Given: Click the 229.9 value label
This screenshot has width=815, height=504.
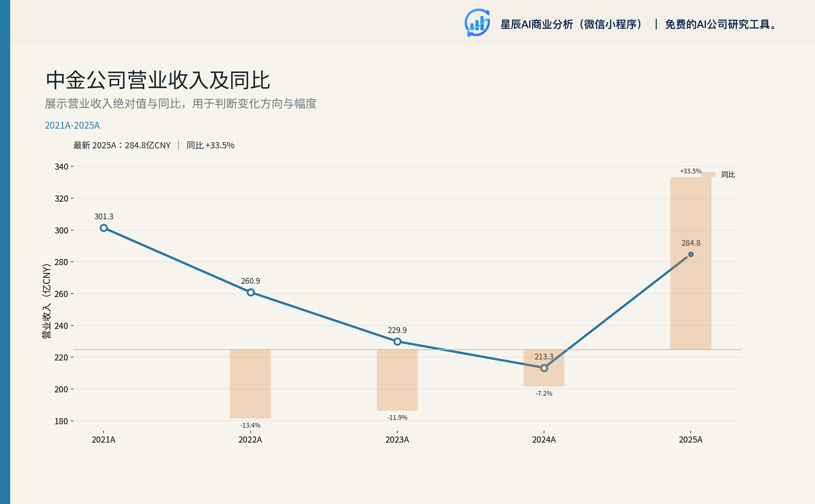Looking at the screenshot, I should [x=397, y=330].
